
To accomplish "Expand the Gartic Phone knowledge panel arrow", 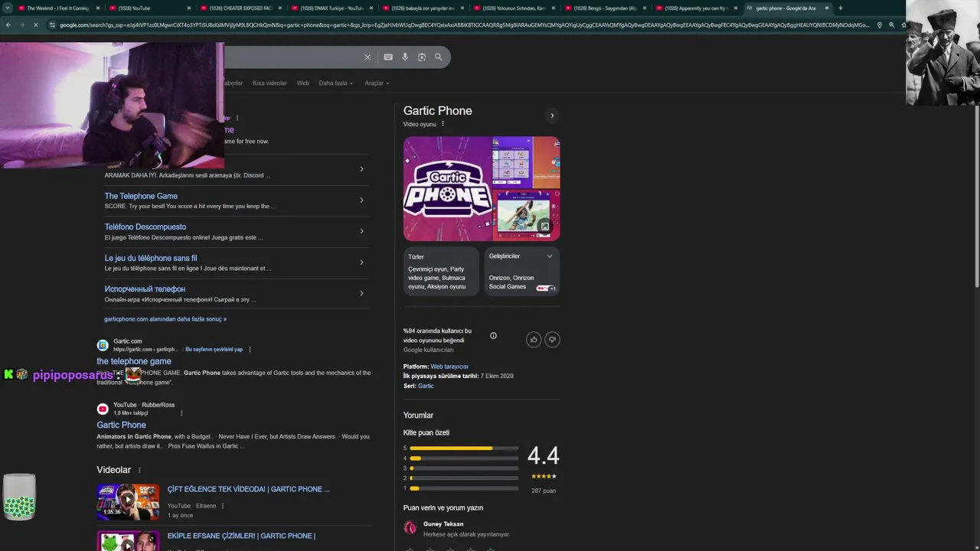I will tap(552, 116).
